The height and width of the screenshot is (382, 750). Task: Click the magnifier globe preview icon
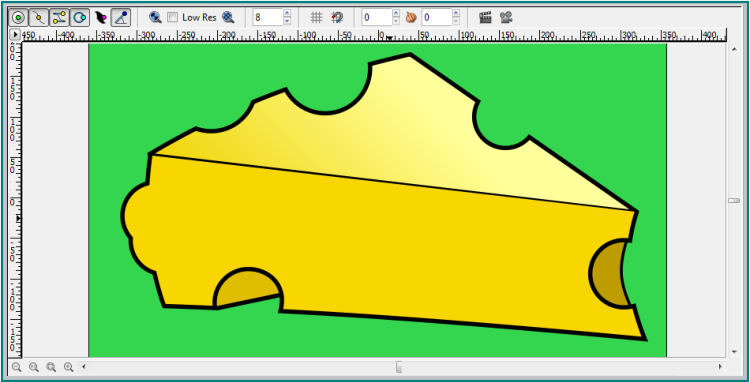pos(155,18)
